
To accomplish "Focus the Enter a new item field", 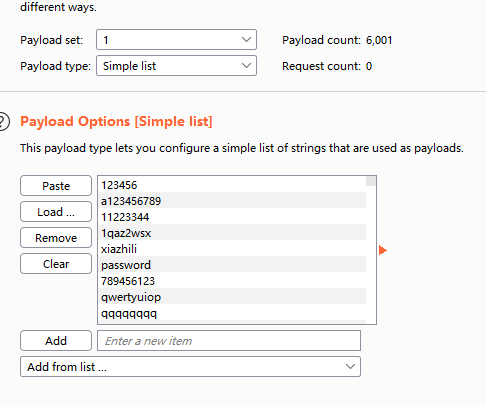I will (229, 341).
